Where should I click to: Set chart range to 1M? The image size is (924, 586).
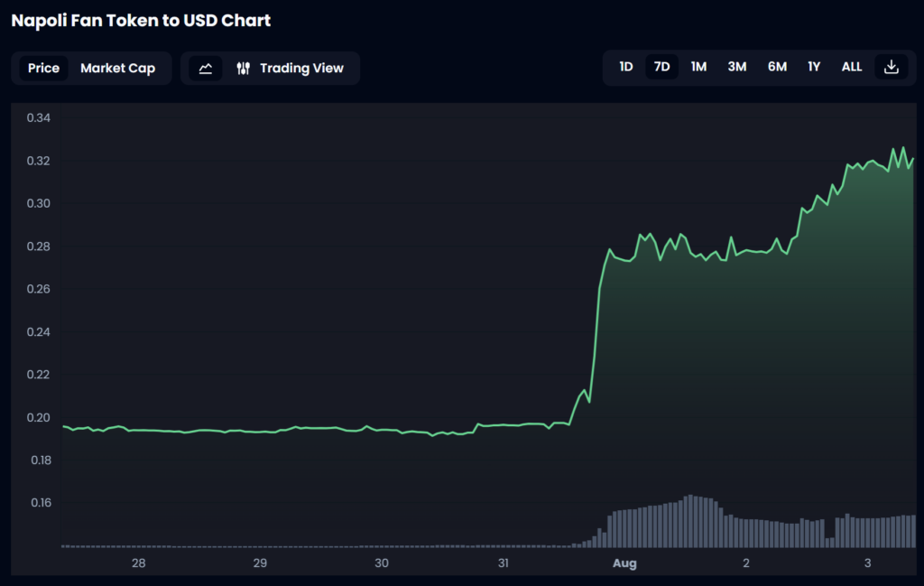point(698,67)
